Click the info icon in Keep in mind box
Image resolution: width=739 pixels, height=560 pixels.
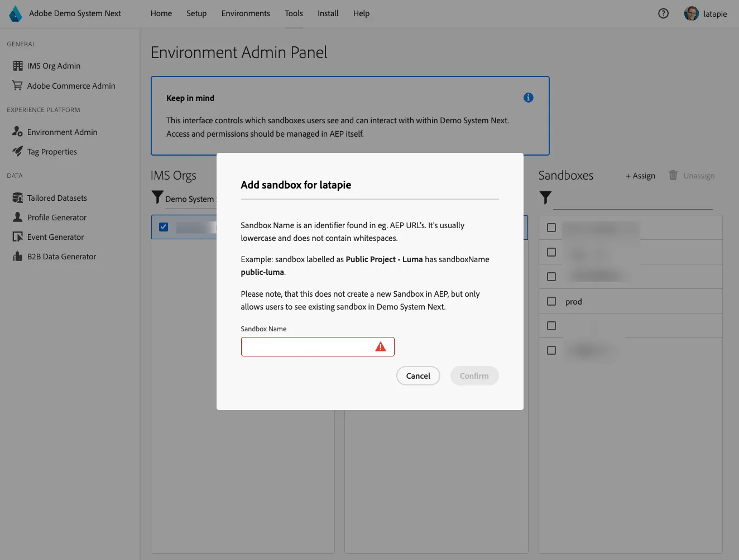click(529, 98)
